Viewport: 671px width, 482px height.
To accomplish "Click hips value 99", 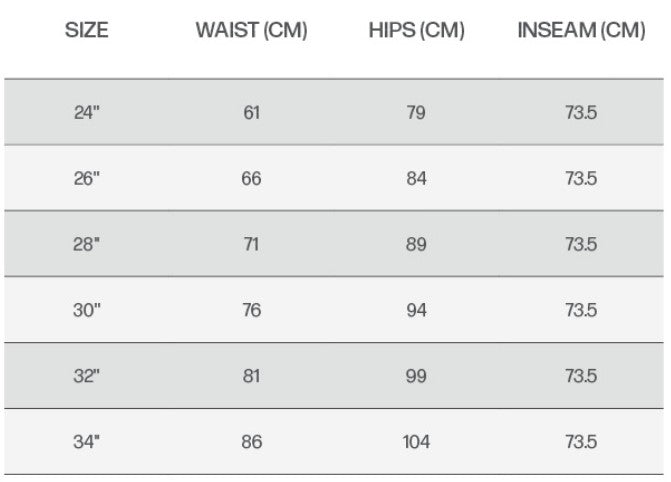I will coord(416,376).
